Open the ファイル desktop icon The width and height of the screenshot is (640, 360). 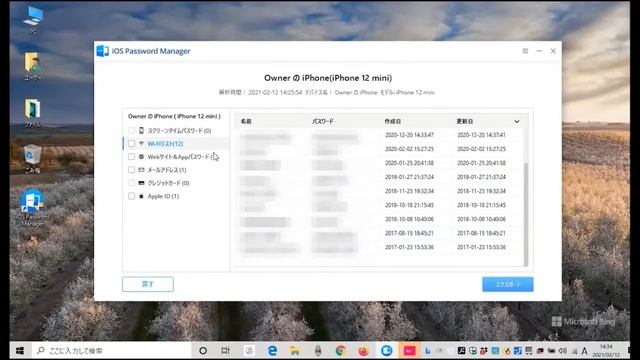point(33,113)
